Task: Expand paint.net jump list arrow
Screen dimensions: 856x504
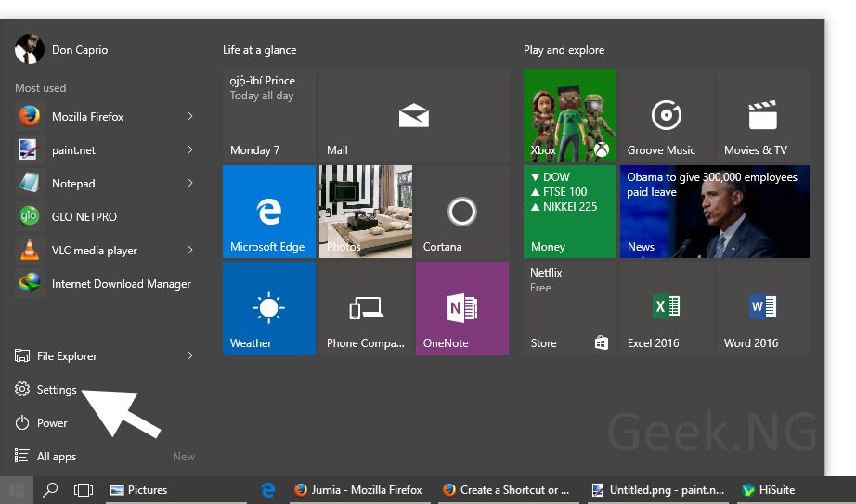Action: tap(190, 149)
